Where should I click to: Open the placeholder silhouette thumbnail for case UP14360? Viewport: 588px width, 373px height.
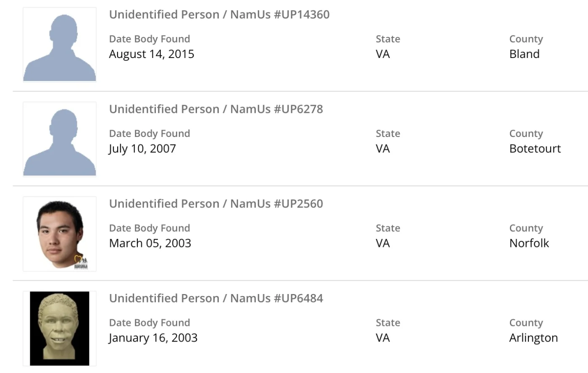coord(60,45)
